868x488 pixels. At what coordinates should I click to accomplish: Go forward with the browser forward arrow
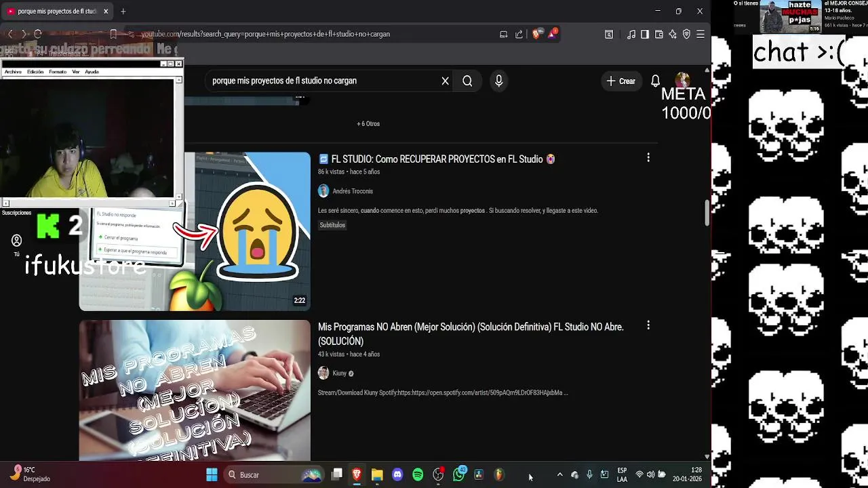tap(24, 34)
